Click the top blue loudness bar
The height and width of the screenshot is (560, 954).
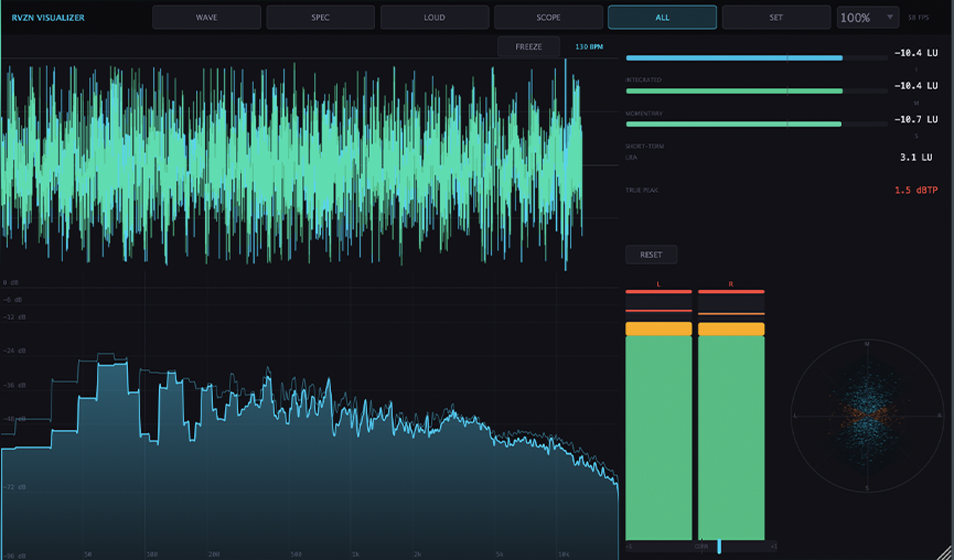pos(756,58)
